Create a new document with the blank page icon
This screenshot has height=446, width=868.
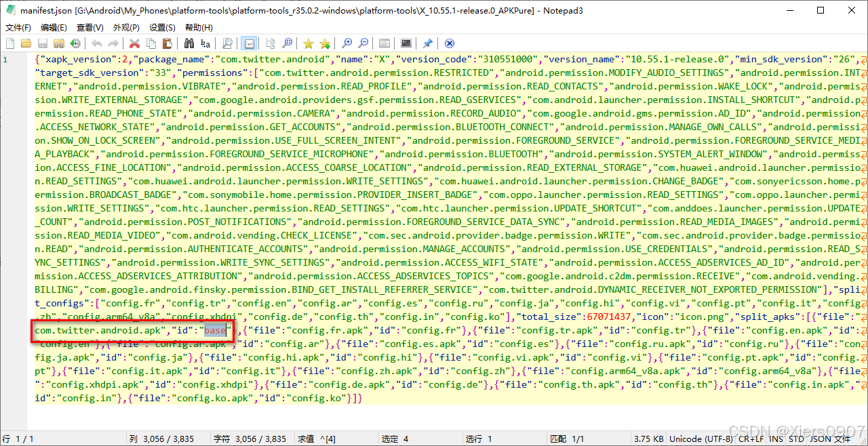tap(10, 43)
